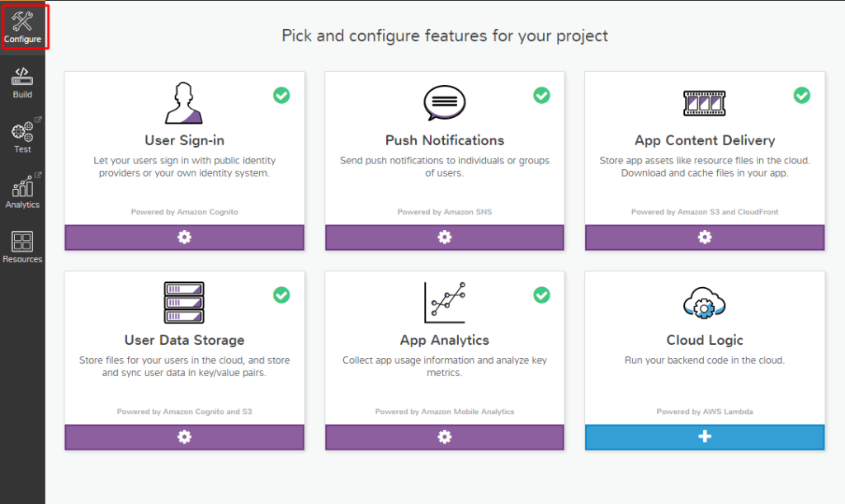Open User Sign-in settings gear bar
Screen dimensions: 845x504
pos(184,238)
